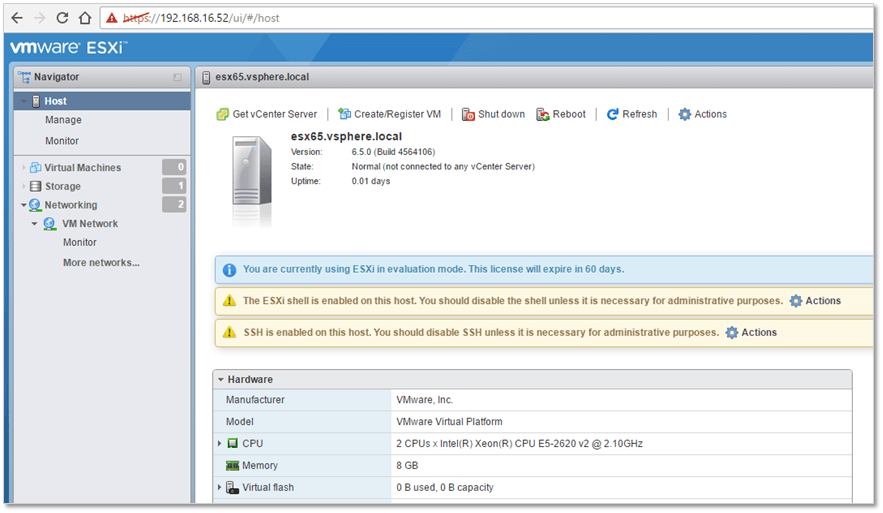
Task: Collapse the Navigator panel
Action: pyautogui.click(x=177, y=77)
